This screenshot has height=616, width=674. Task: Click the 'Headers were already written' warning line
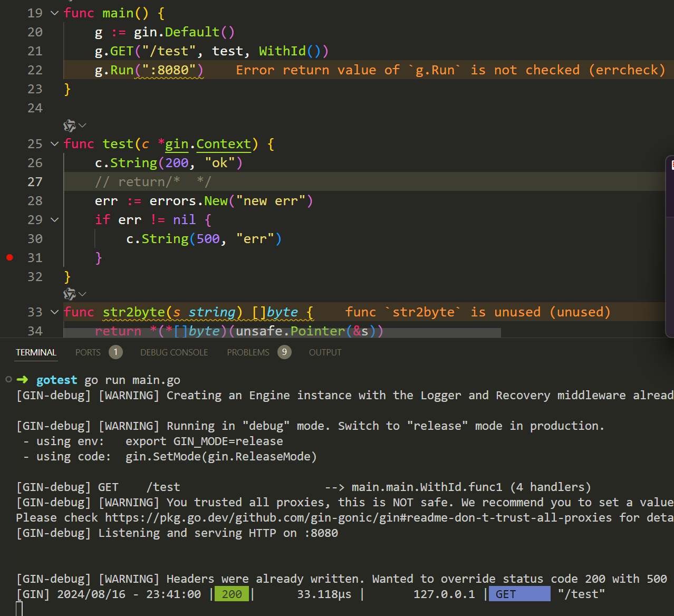[x=342, y=579]
